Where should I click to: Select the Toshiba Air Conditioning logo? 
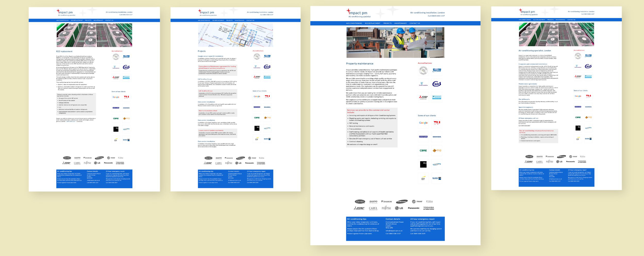point(429,208)
